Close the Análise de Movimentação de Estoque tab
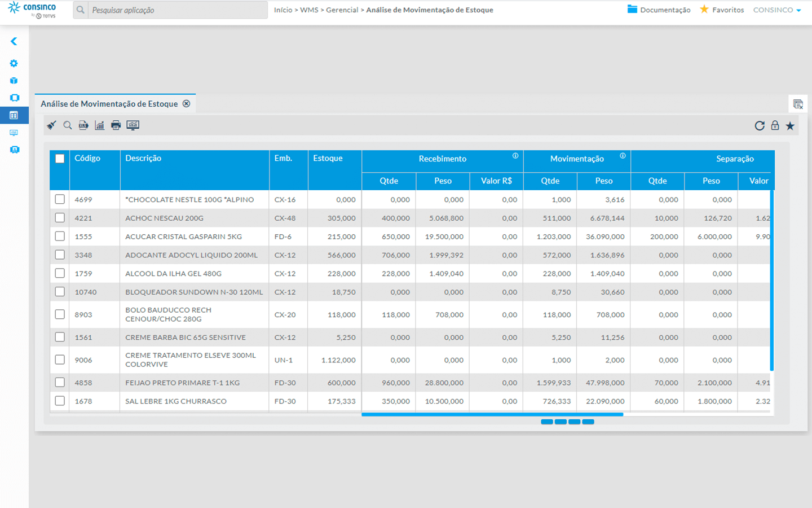The width and height of the screenshot is (812, 508). pyautogui.click(x=186, y=104)
